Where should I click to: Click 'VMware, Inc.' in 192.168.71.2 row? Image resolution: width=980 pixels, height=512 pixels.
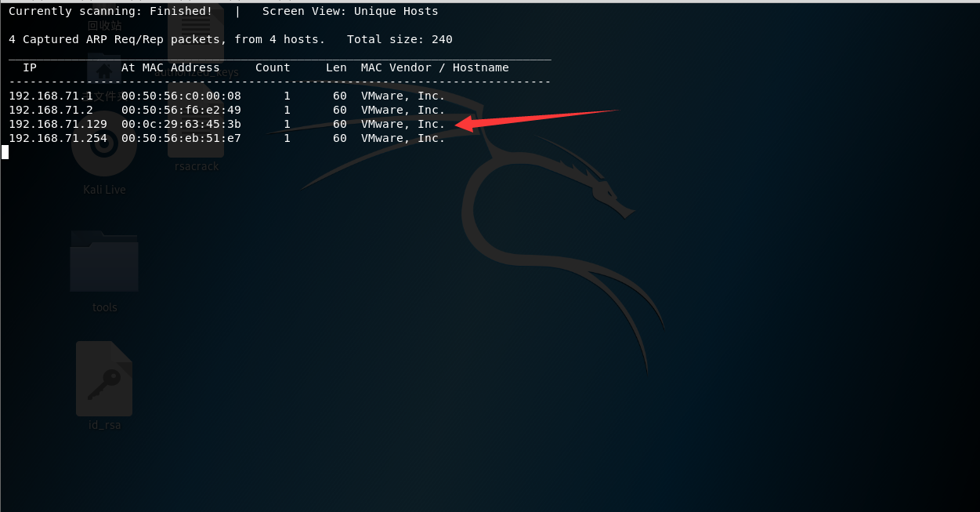tap(403, 110)
